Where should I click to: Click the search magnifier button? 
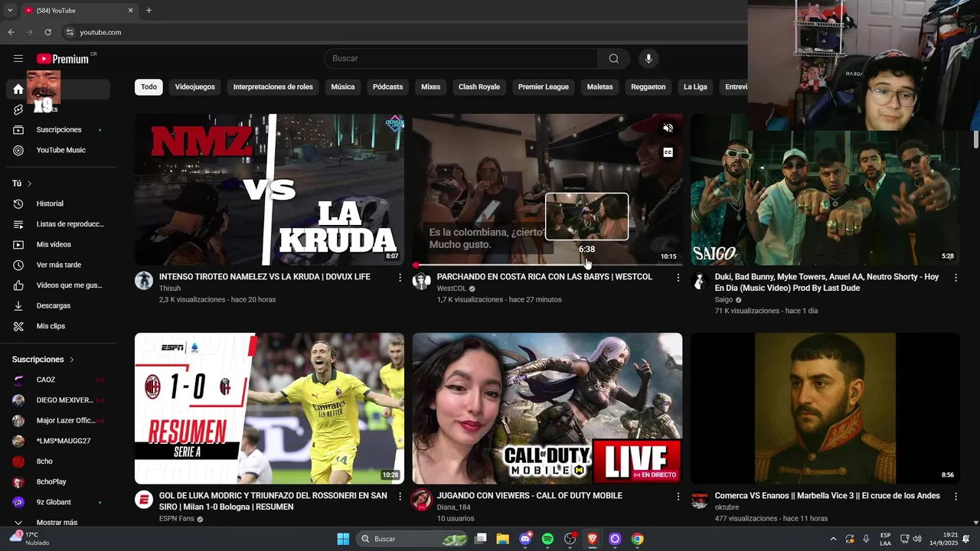[614, 59]
